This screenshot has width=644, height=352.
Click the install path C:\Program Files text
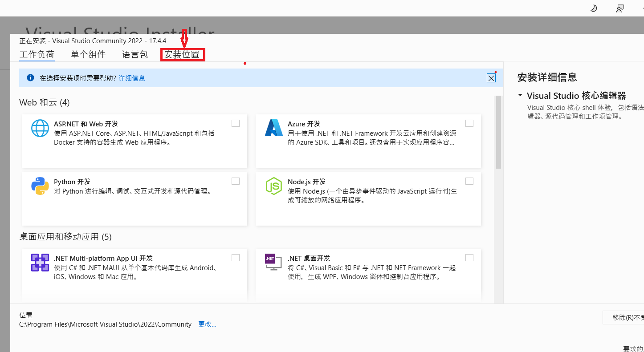tap(106, 324)
